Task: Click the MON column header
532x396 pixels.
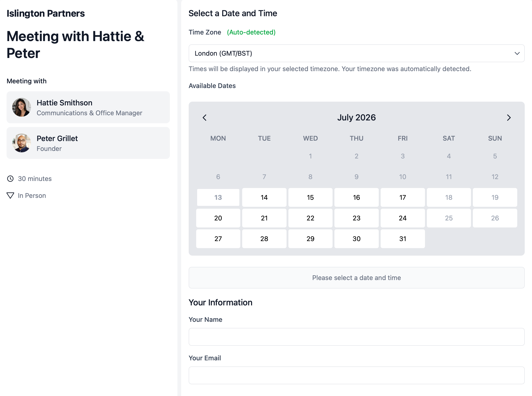Action: 218,138
